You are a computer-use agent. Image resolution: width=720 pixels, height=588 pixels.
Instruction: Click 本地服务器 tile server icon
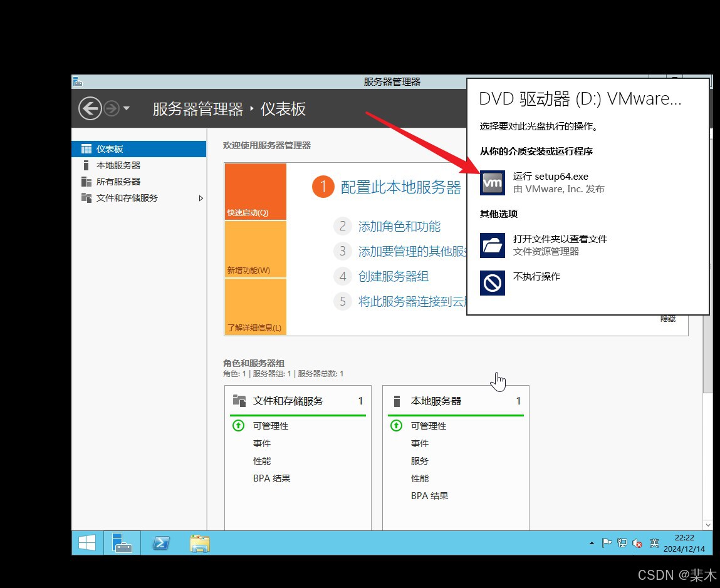point(397,401)
